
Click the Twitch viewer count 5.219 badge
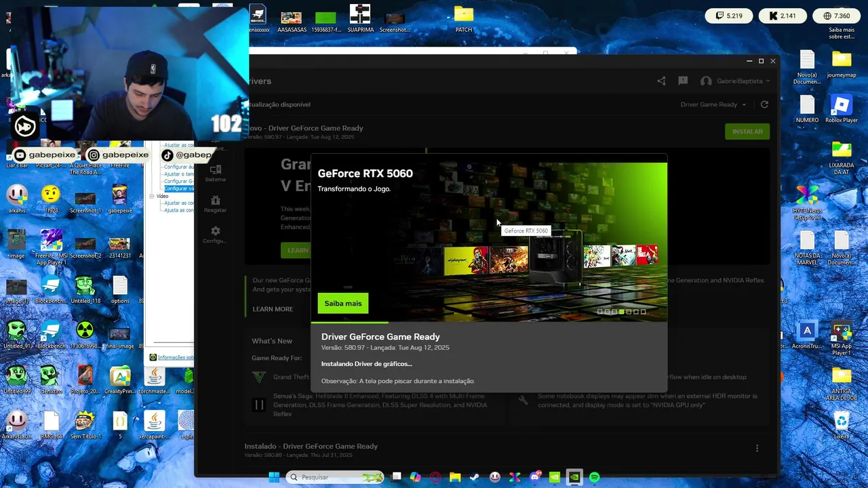(728, 16)
